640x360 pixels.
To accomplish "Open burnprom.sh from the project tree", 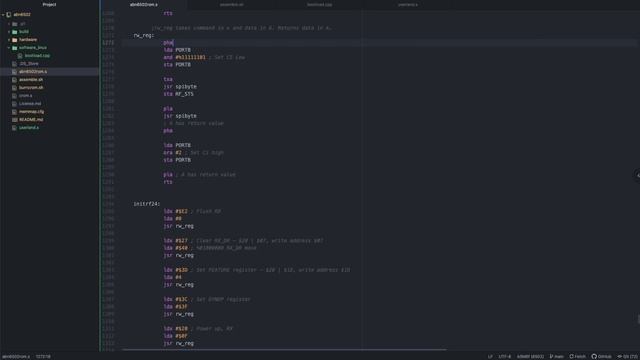I will [31, 88].
